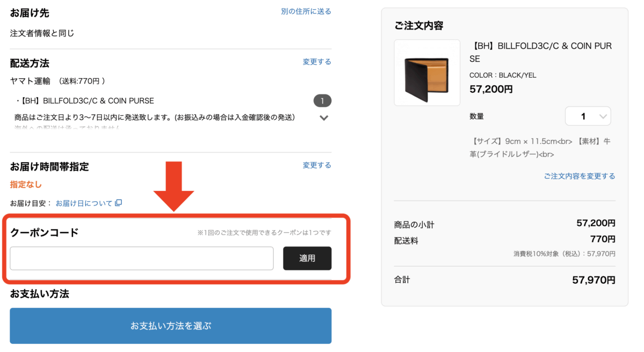This screenshot has width=644, height=352.
Task: Click the external link icon beside お届け日について
Action: [119, 203]
